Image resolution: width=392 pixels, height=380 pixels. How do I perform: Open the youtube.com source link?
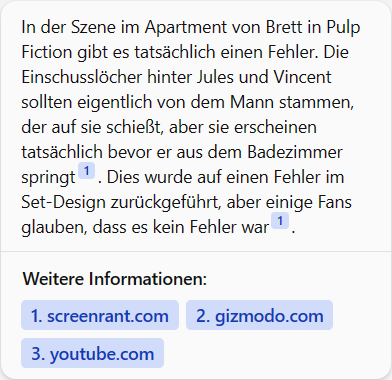[92, 353]
